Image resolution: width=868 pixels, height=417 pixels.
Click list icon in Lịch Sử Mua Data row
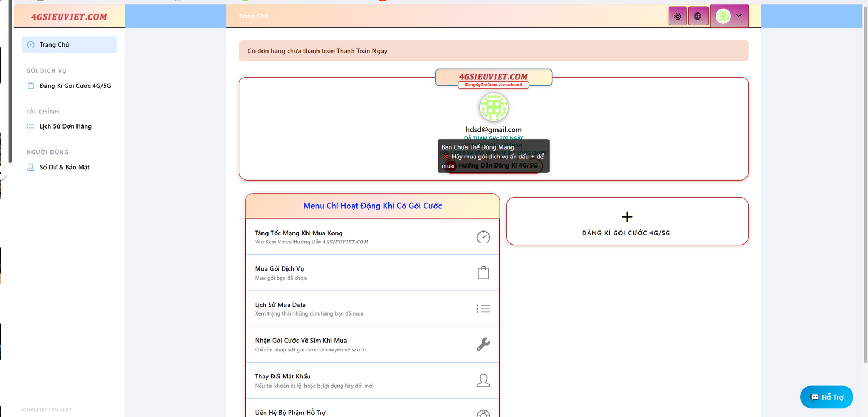click(483, 309)
